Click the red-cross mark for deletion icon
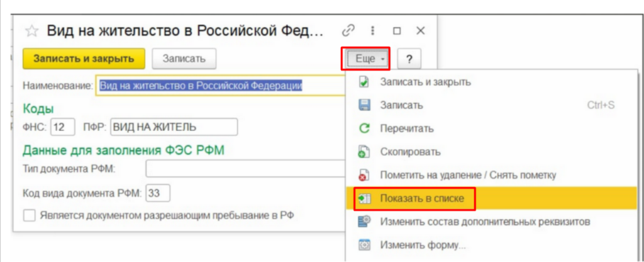 364,175
